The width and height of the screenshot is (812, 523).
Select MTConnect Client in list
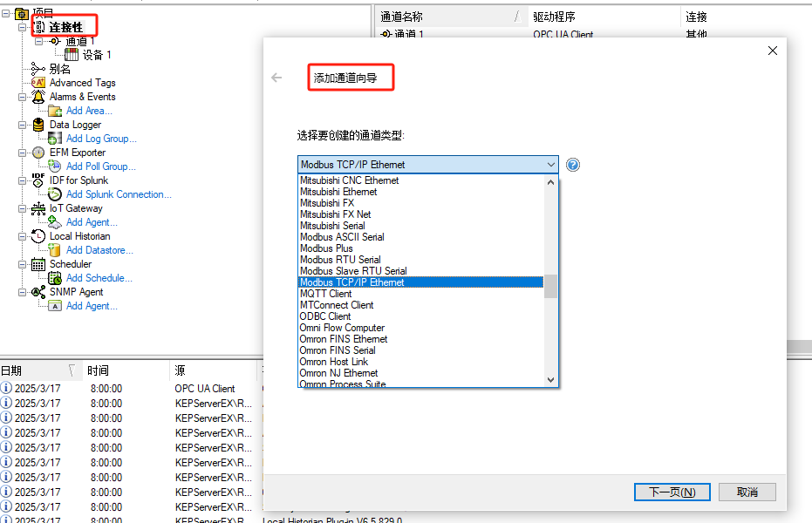tap(421, 305)
